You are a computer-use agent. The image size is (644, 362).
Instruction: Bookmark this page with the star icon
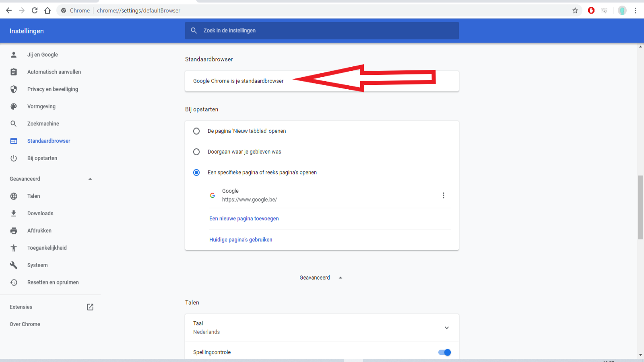[575, 10]
